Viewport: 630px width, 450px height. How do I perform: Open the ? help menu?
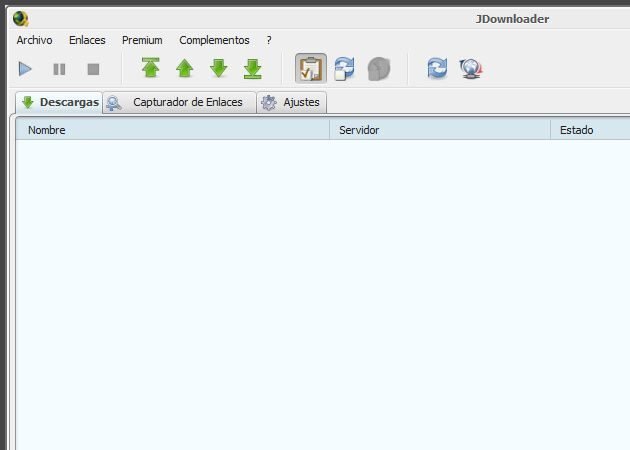tap(269, 40)
